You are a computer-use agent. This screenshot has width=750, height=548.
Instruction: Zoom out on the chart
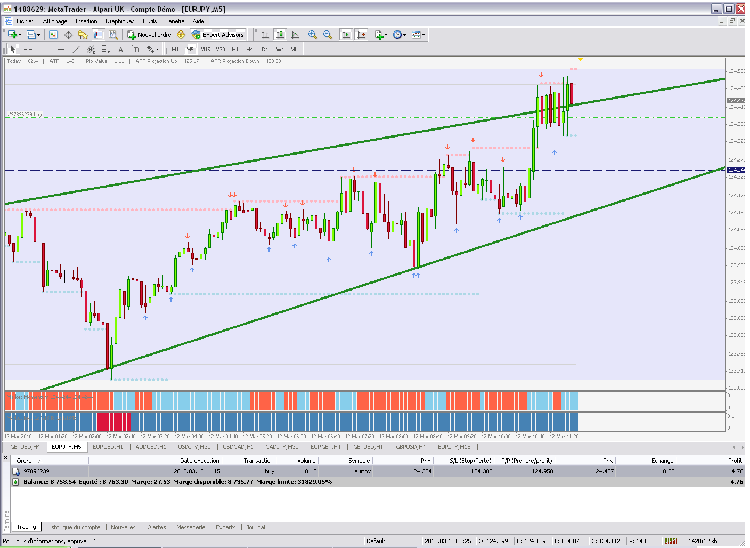[327, 34]
